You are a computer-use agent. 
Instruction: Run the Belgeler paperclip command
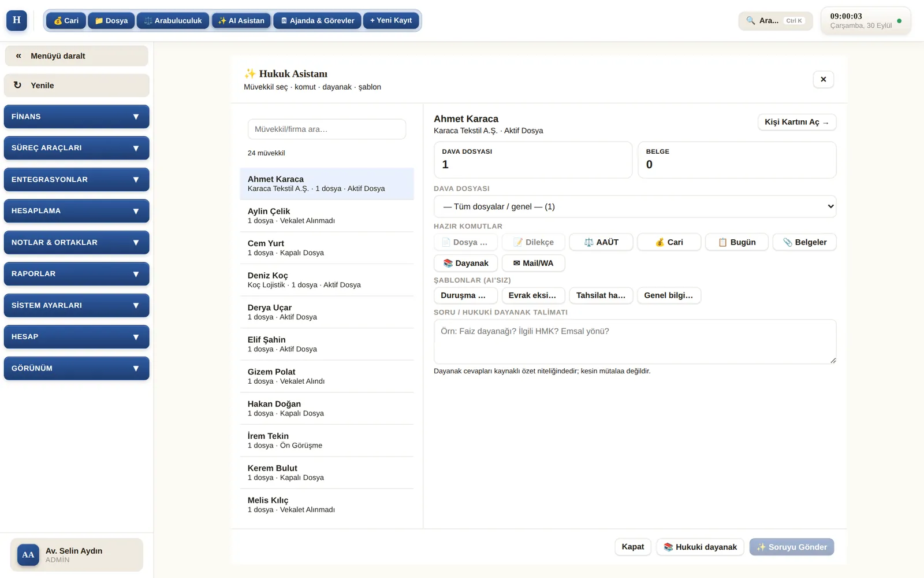(x=804, y=242)
